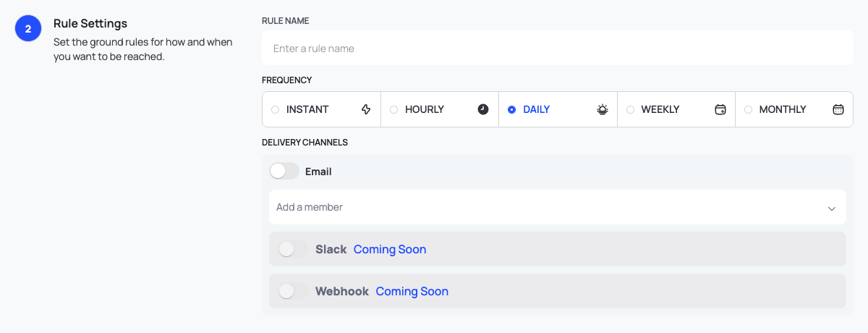Select the Weekly frequency radio button

pyautogui.click(x=630, y=110)
